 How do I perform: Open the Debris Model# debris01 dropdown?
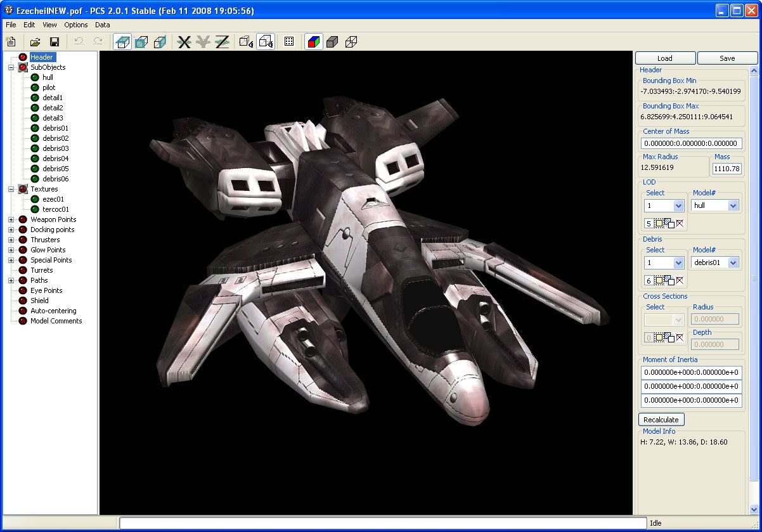[x=733, y=263]
